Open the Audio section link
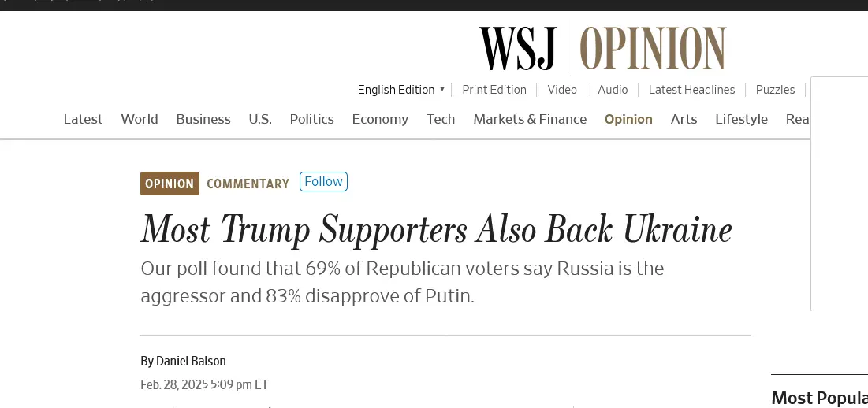Screen dimensions: 868x408 [x=613, y=90]
